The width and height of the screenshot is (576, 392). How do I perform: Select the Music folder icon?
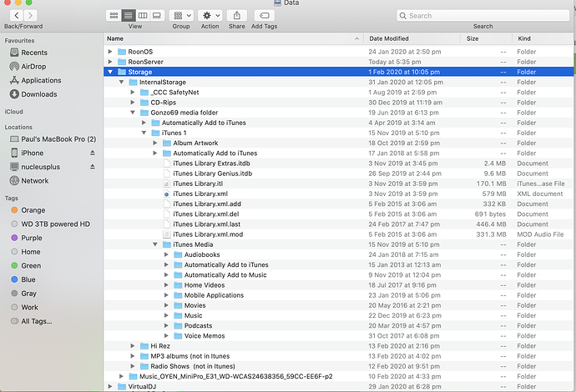click(178, 315)
